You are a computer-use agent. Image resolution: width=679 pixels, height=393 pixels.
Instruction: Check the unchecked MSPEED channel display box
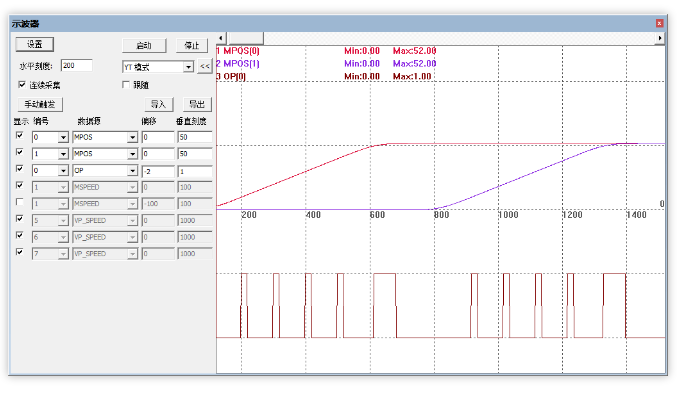19,202
